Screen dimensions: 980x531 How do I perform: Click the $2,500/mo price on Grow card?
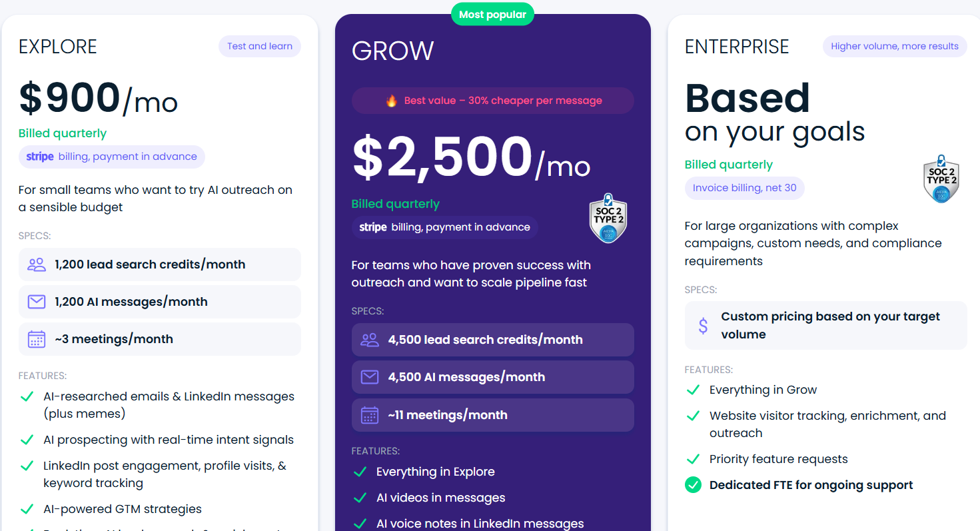pos(470,159)
